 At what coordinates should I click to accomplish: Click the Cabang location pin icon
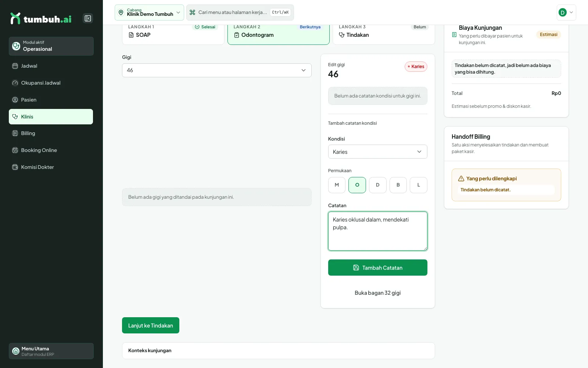pos(121,13)
